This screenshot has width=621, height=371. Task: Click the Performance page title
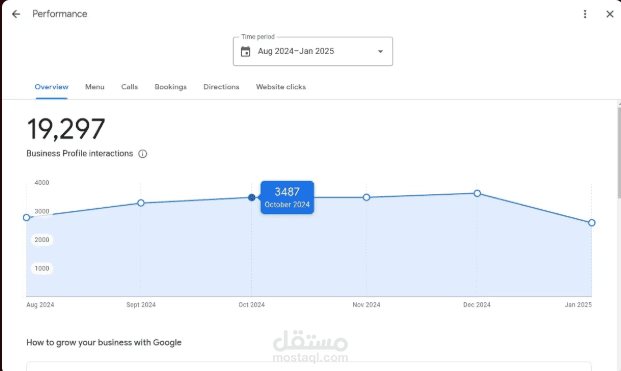[60, 14]
